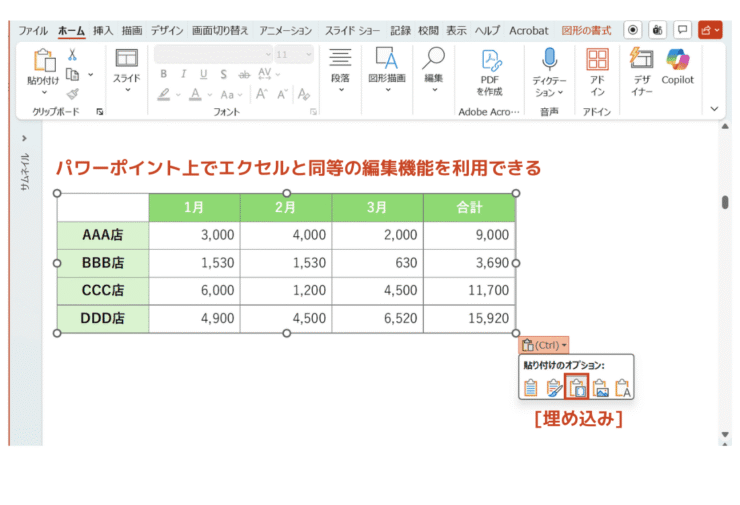Toggle Bold formatting
The height and width of the screenshot is (505, 740).
tap(163, 74)
